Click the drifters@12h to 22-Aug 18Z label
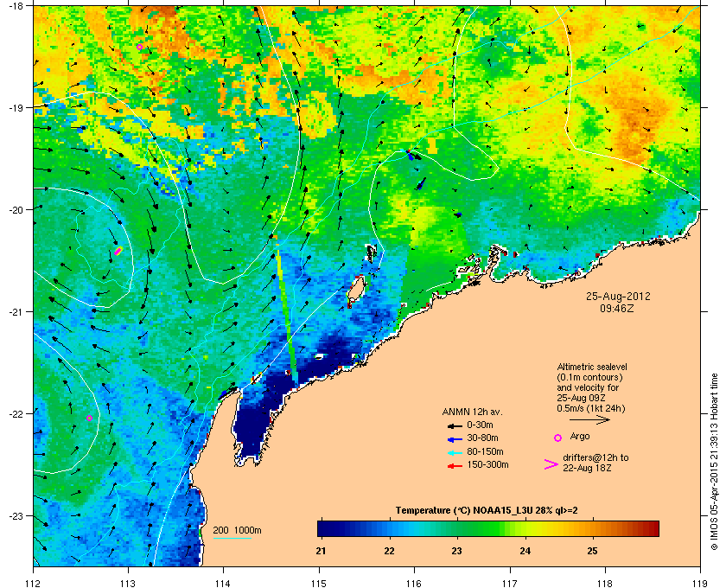The image size is (726, 588). (595, 463)
